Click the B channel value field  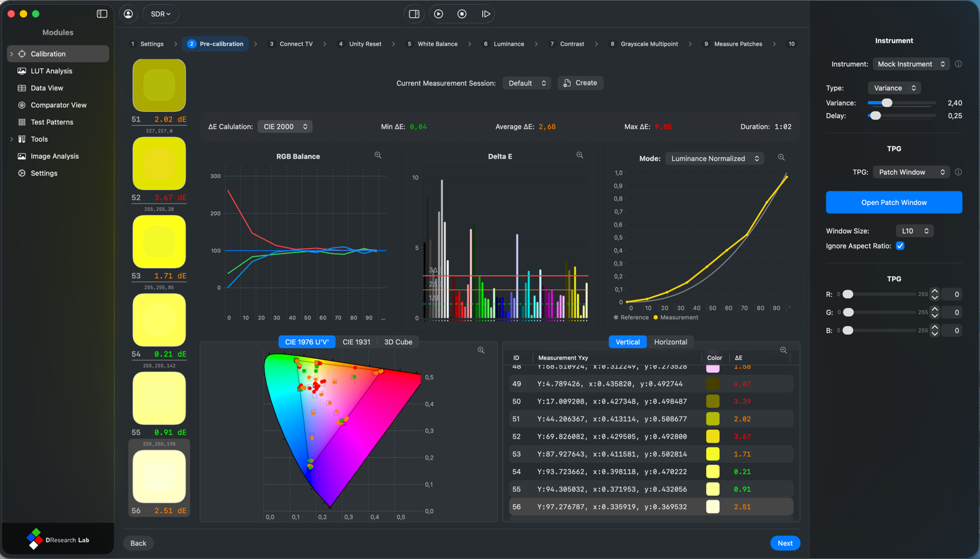click(x=952, y=331)
